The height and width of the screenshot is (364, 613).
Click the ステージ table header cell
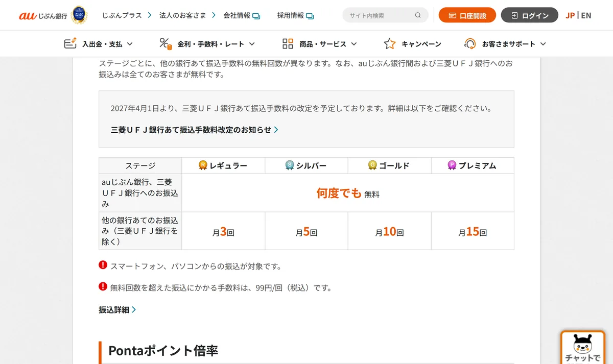[x=140, y=165]
